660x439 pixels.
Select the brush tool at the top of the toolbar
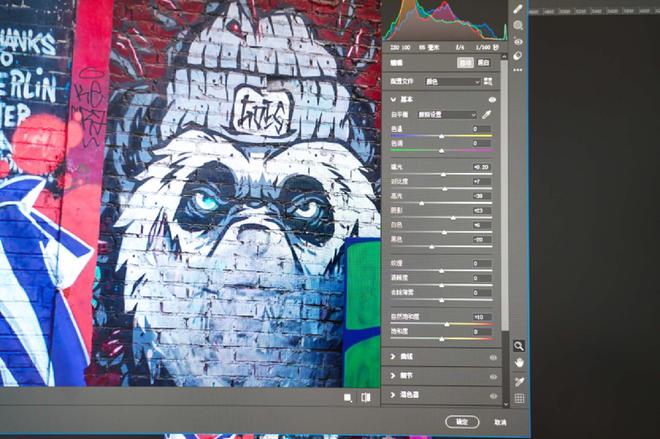tap(518, 9)
